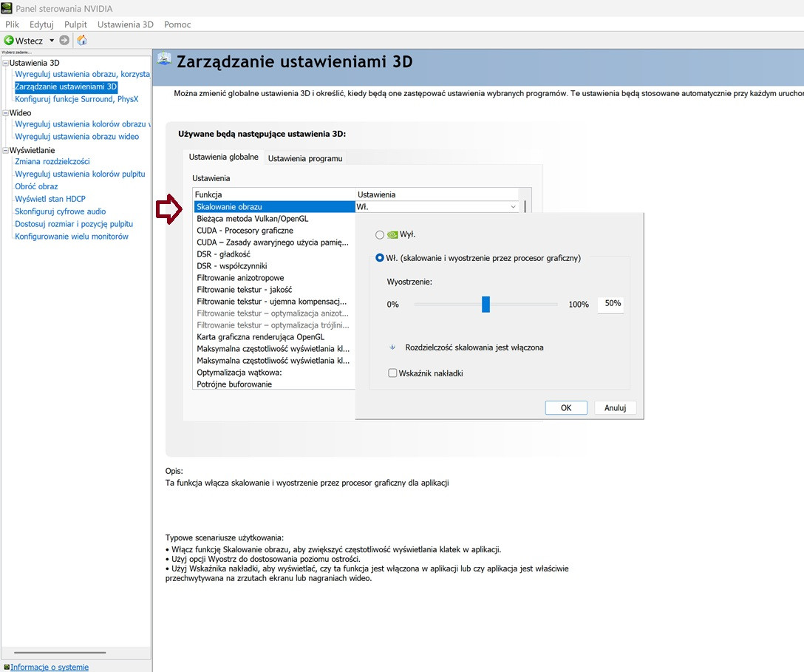This screenshot has height=672, width=804.
Task: Click the Wstecz label in toolbar
Action: [x=30, y=41]
